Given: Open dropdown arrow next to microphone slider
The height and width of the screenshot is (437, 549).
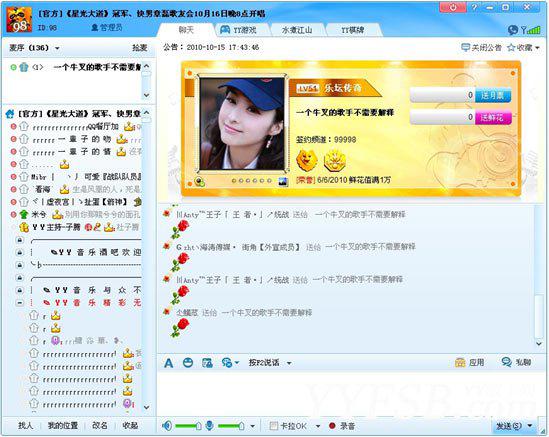Looking at the screenshot, I should 252,426.
